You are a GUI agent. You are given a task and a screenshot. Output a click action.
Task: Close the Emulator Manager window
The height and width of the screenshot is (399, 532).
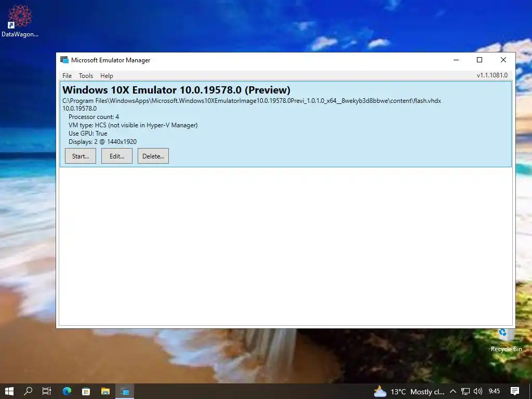pyautogui.click(x=503, y=60)
